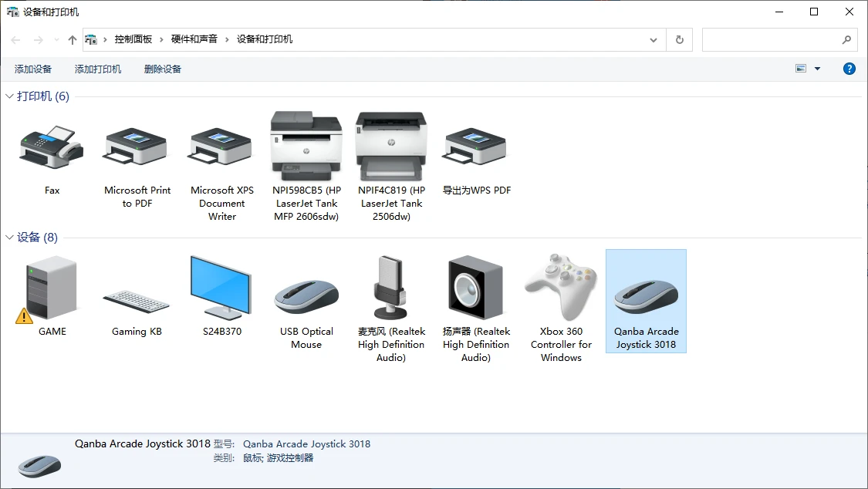This screenshot has width=868, height=489.
Task: Click the forward navigation arrow
Action: [x=39, y=40]
